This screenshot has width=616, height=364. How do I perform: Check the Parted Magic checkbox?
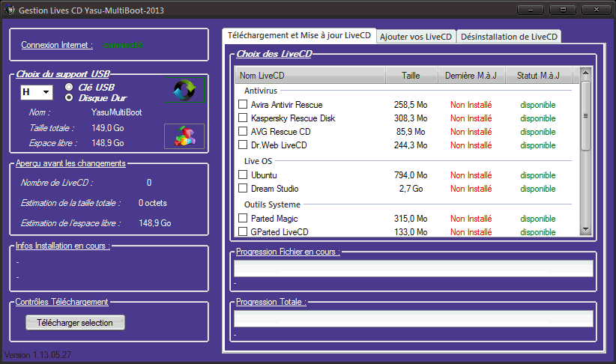click(243, 218)
